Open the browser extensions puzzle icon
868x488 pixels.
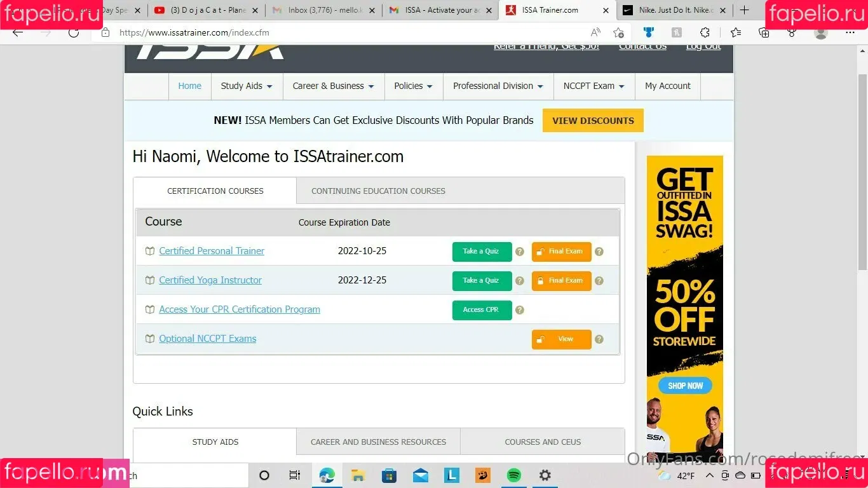[x=705, y=33]
